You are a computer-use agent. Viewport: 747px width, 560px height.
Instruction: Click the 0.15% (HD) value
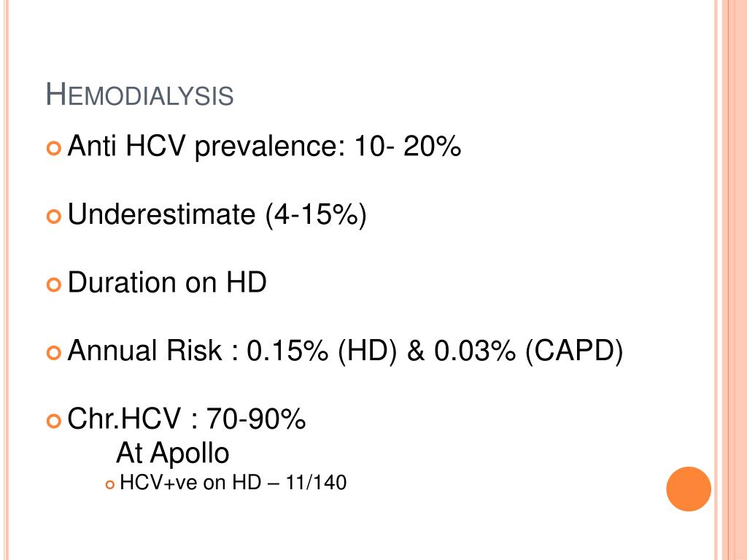pos(322,351)
